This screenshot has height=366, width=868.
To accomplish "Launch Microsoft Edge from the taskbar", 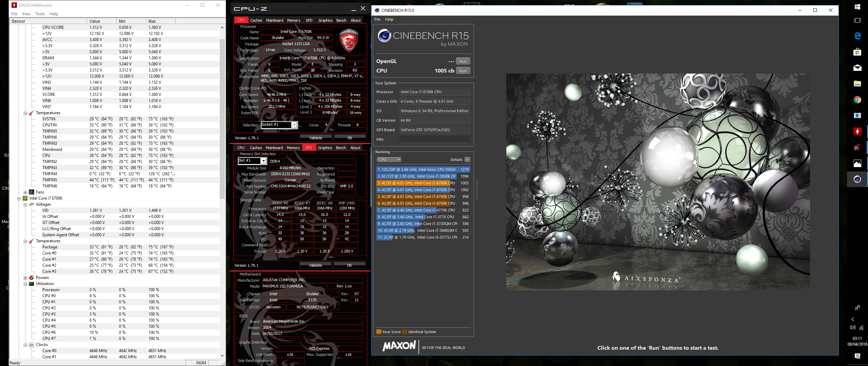I will (x=857, y=36).
